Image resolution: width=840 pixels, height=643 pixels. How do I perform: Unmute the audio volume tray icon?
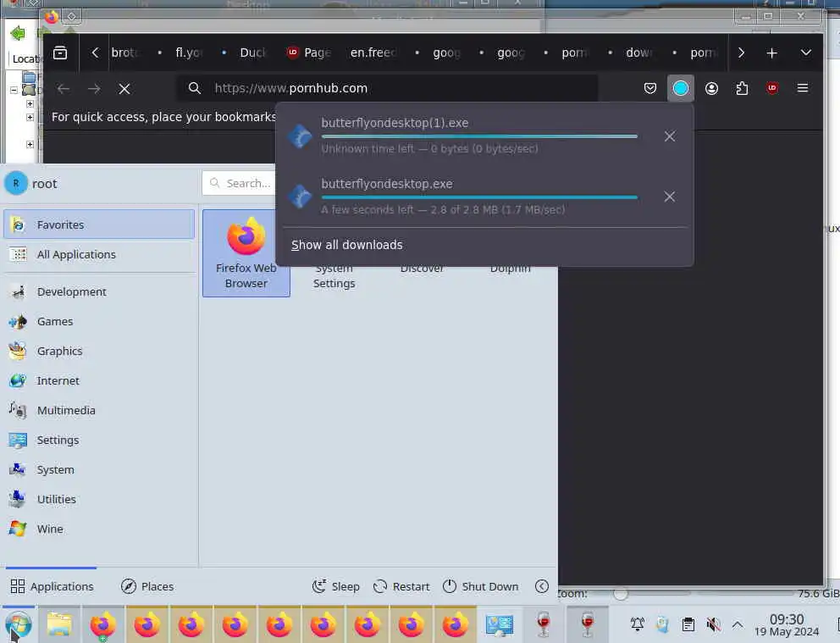[x=713, y=624]
